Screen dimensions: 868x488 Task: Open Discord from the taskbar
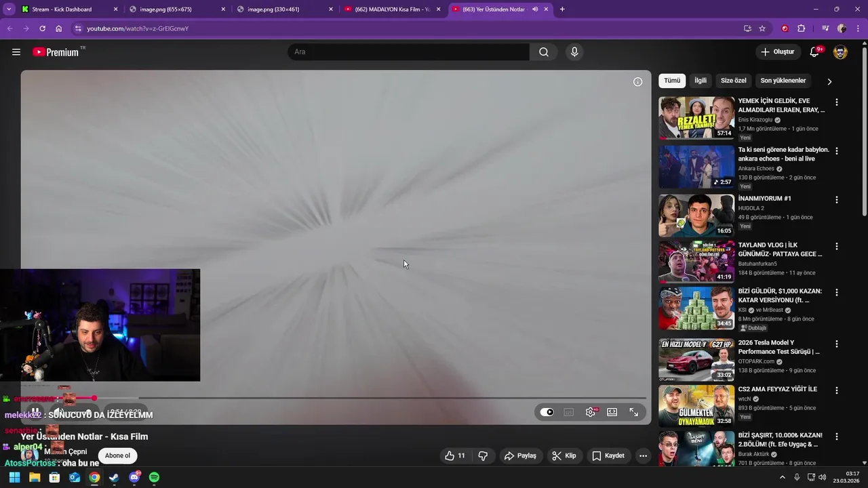134,477
